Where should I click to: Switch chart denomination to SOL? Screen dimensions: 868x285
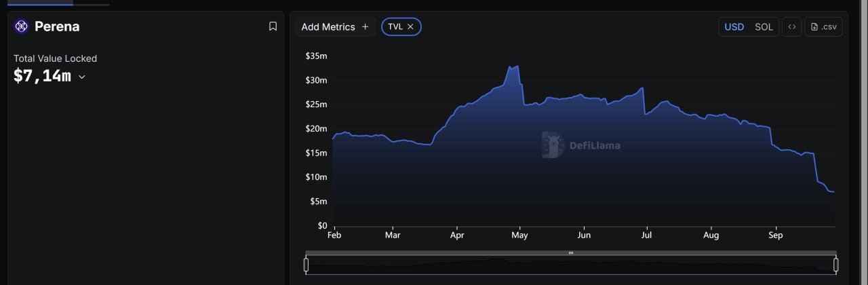tap(764, 27)
